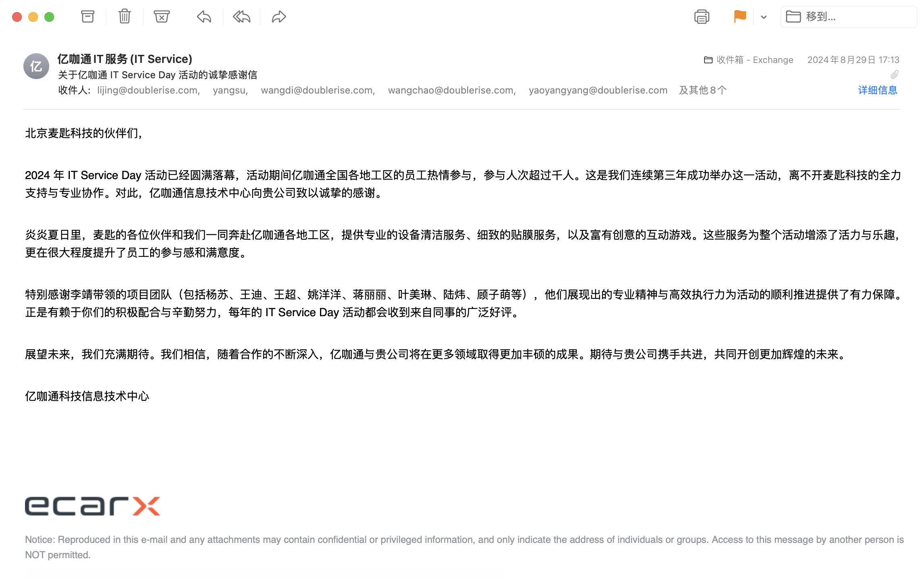The height and width of the screenshot is (580, 924).
Task: Minimize the window with the yellow button
Action: (x=33, y=17)
